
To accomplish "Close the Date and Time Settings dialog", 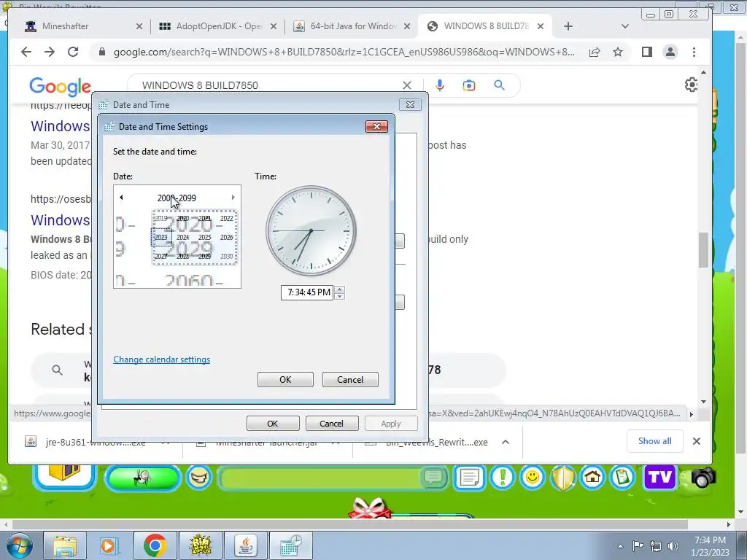I will point(377,126).
